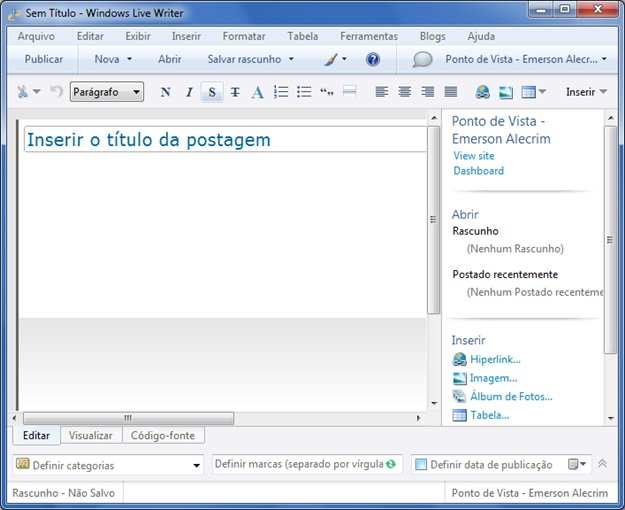625x510 pixels.
Task: Click the Definir data de publicação field
Action: click(x=501, y=465)
